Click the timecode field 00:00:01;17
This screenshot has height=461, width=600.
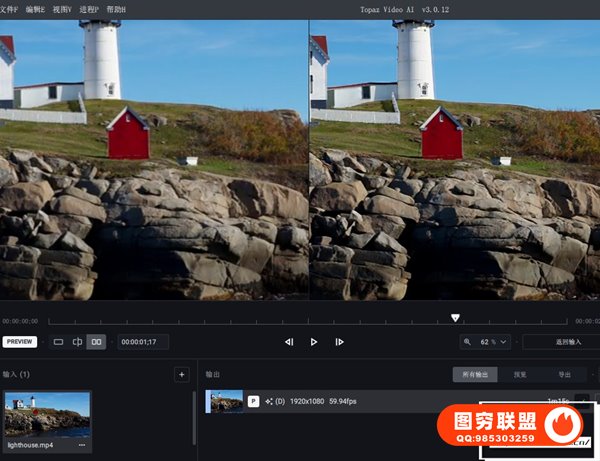tap(143, 342)
